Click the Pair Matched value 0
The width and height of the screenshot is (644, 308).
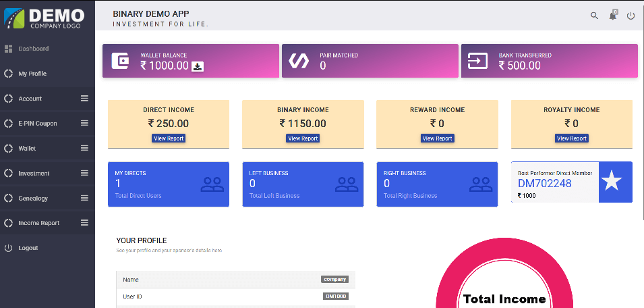323,66
